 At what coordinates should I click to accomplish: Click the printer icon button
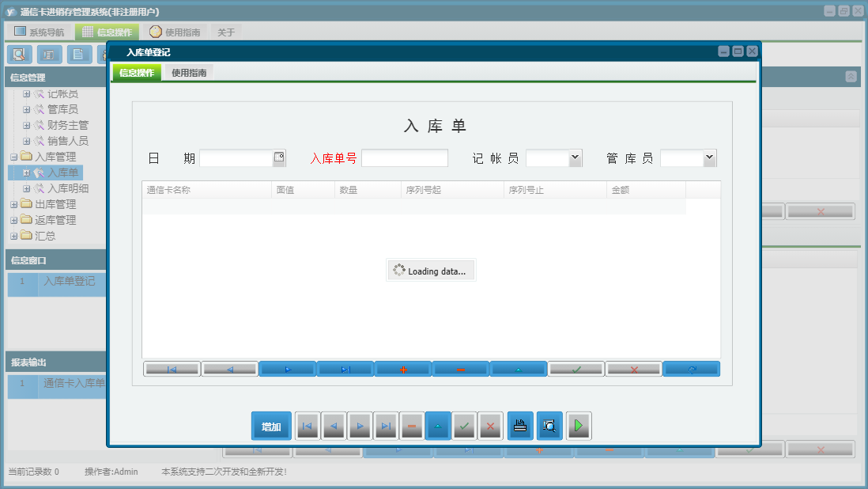[520, 426]
